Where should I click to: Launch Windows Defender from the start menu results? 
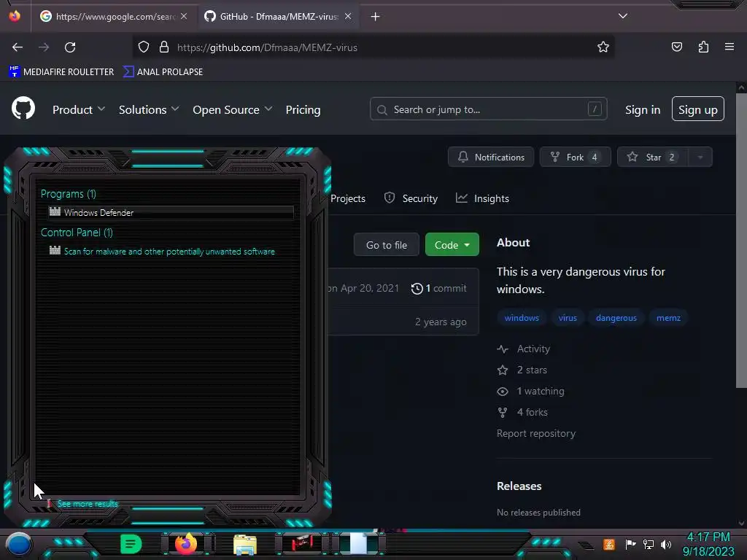[171, 212]
